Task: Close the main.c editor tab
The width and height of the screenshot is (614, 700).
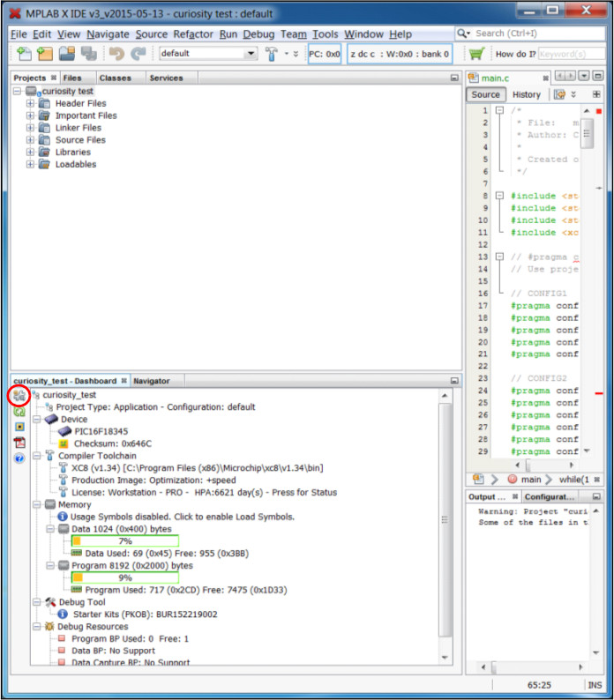Action: click(x=545, y=78)
